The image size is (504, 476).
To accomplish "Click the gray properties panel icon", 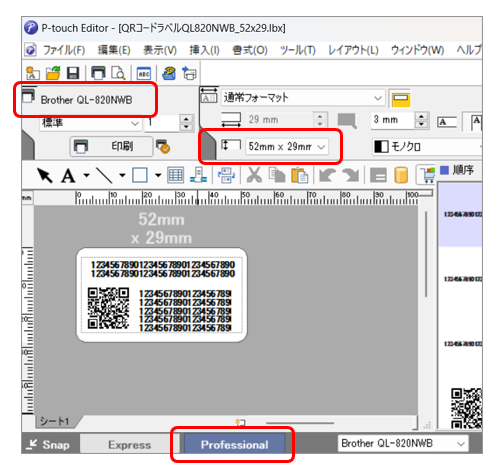I will (x=378, y=175).
